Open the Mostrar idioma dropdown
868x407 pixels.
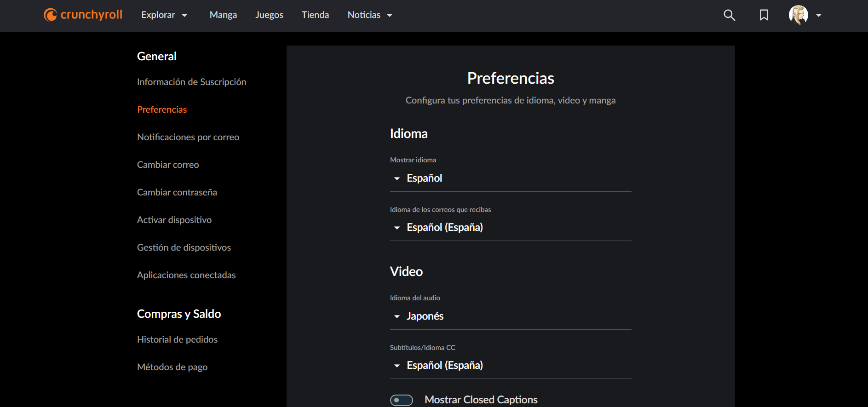coord(510,178)
